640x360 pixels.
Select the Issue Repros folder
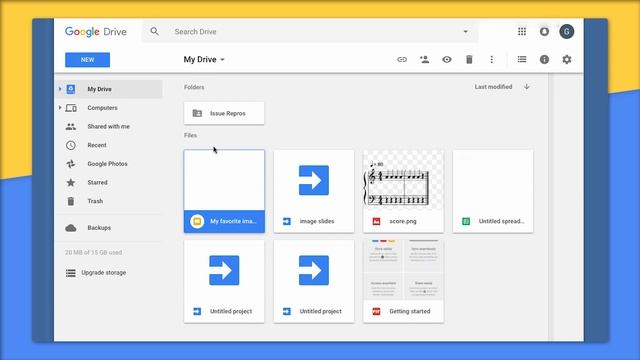click(x=224, y=113)
